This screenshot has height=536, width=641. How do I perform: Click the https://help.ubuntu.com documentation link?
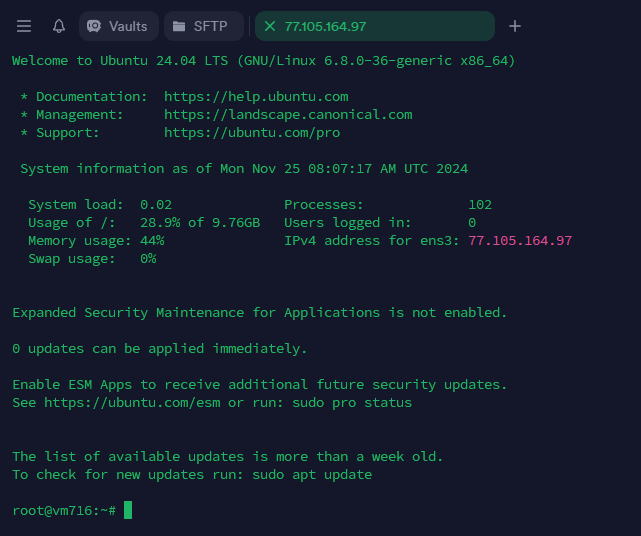256,97
